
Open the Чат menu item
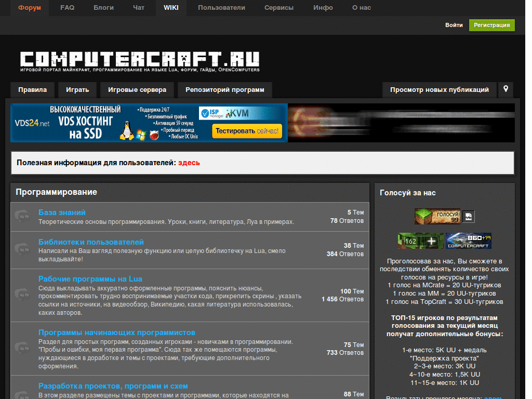pos(138,8)
